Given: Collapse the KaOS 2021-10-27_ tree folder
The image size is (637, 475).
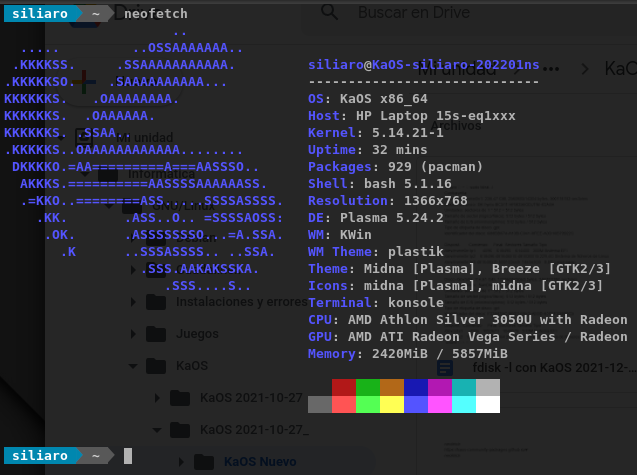Looking at the screenshot, I should (x=157, y=430).
